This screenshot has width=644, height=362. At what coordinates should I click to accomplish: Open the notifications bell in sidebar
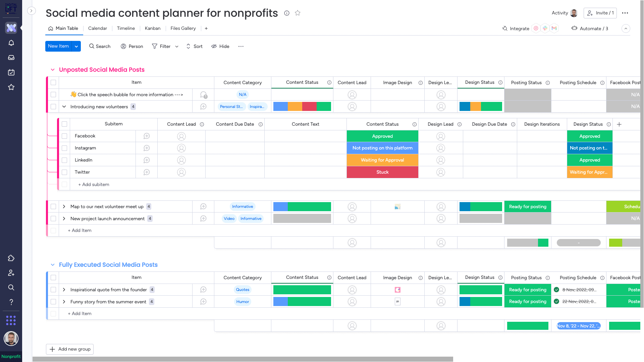[11, 43]
